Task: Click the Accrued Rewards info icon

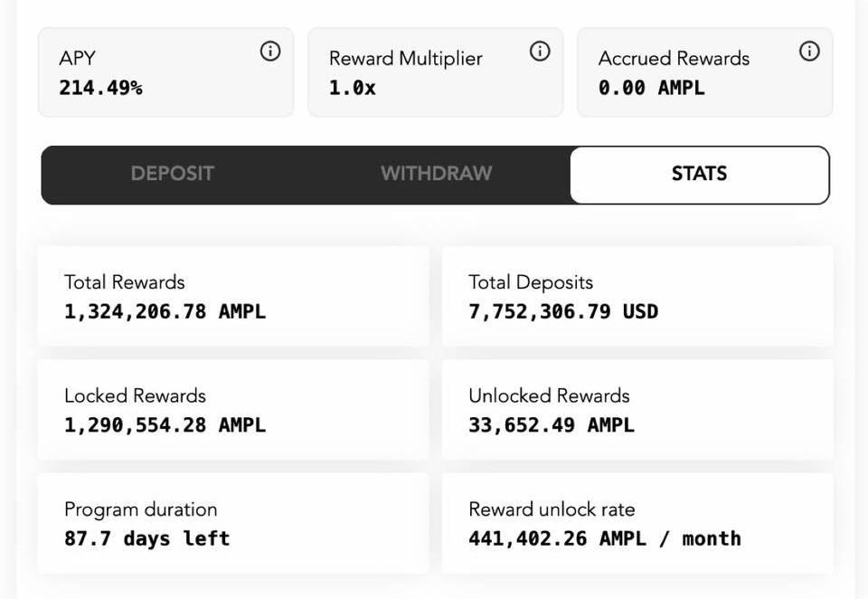Action: [x=809, y=52]
